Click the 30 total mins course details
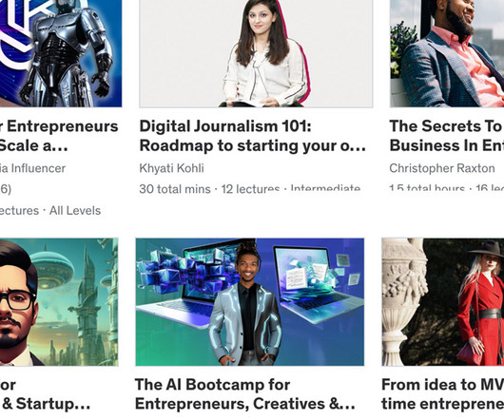The image size is (504, 420). 175,189
